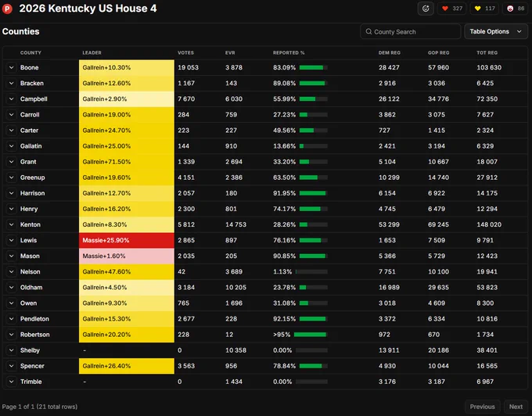Image resolution: width=532 pixels, height=416 pixels.
Task: Click the Counties section heading
Action: (20, 31)
